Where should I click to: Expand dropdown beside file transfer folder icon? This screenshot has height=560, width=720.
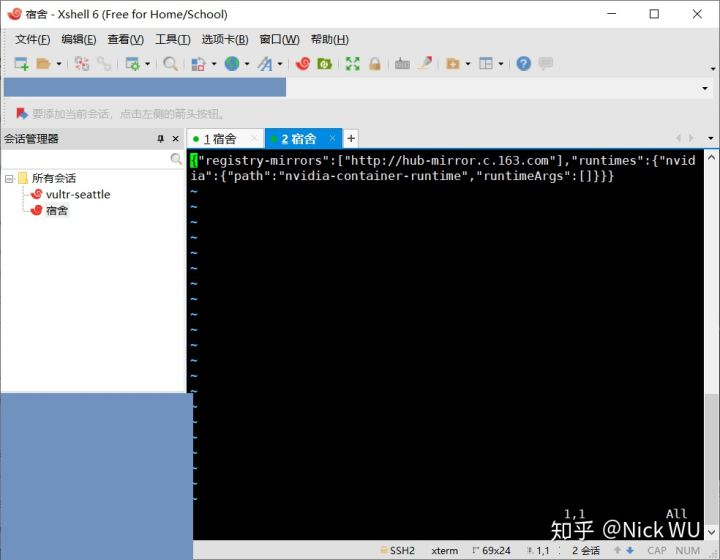[x=468, y=64]
